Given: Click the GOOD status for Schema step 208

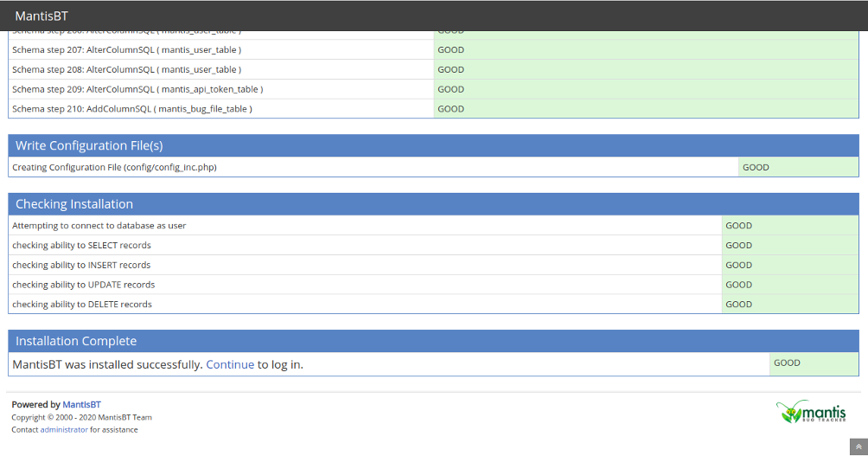Looking at the screenshot, I should (450, 70).
